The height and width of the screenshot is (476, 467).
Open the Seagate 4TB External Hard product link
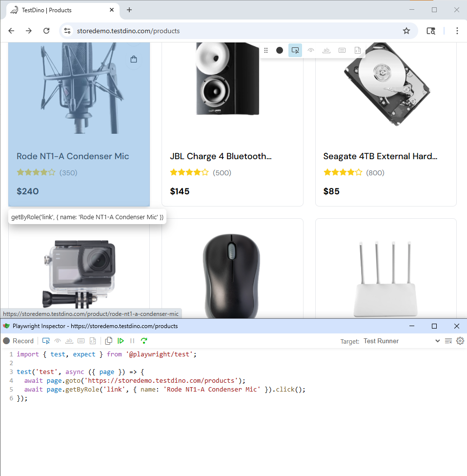click(x=380, y=156)
